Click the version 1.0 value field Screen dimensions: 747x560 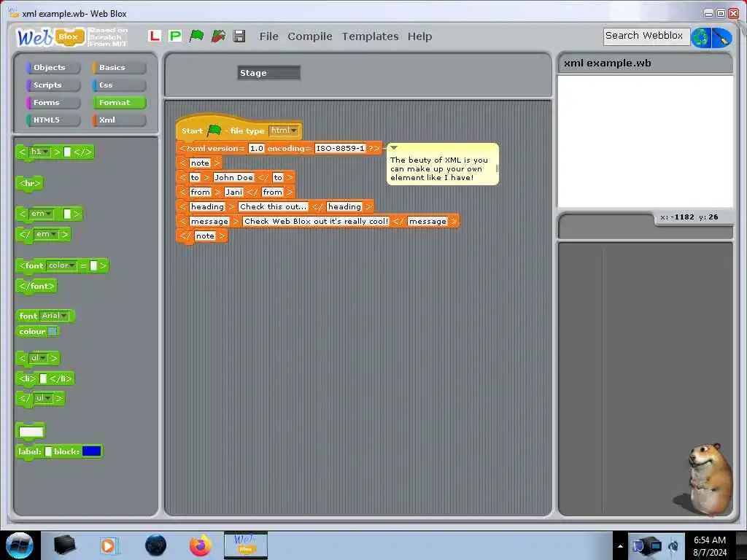tap(256, 149)
